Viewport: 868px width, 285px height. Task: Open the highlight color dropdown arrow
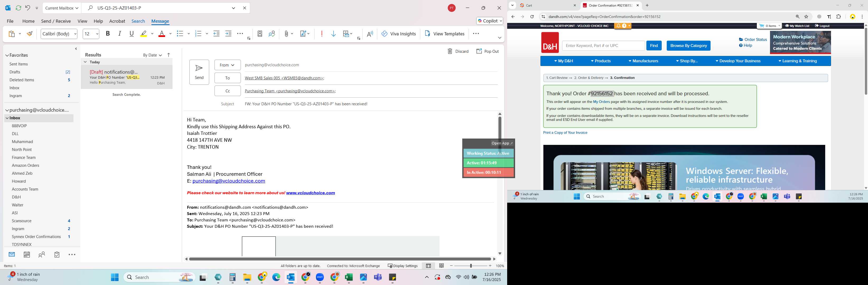152,34
